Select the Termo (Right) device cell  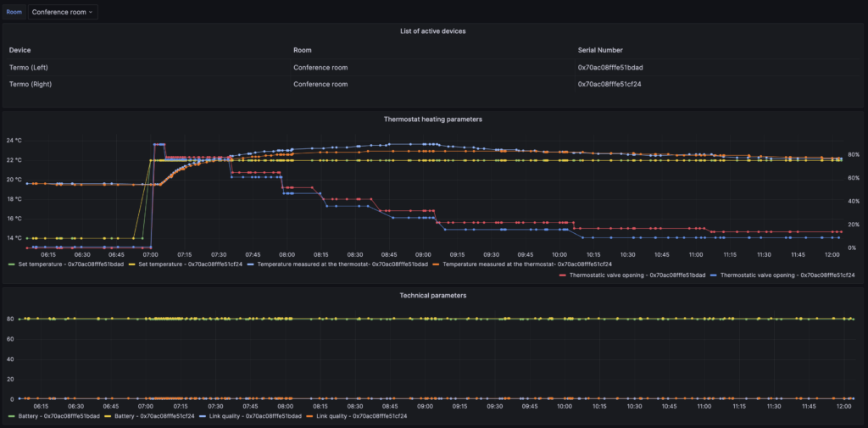coord(32,84)
